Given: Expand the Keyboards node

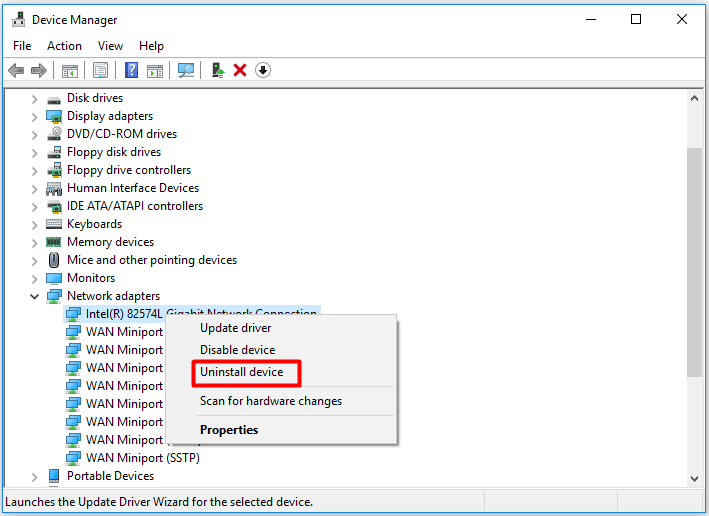Looking at the screenshot, I should (35, 224).
